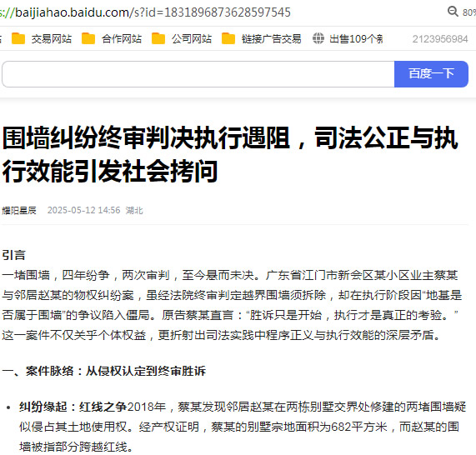Viewport: 476px width, 455px height.
Task: Click the article headline 围墙纠纷终审判决执行遇阻
Action: 230,154
